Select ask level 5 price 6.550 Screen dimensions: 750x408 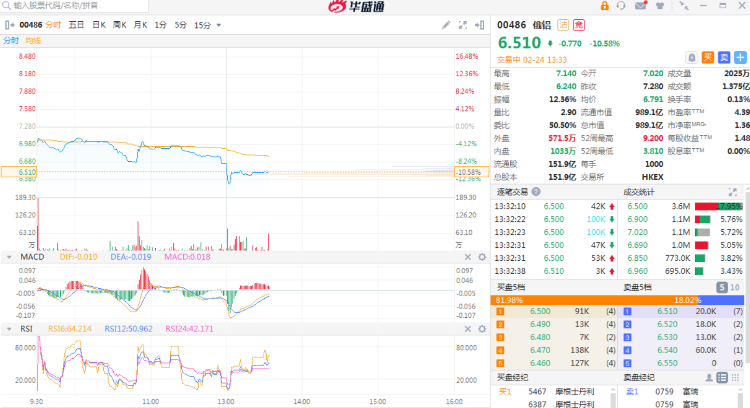pyautogui.click(x=667, y=363)
